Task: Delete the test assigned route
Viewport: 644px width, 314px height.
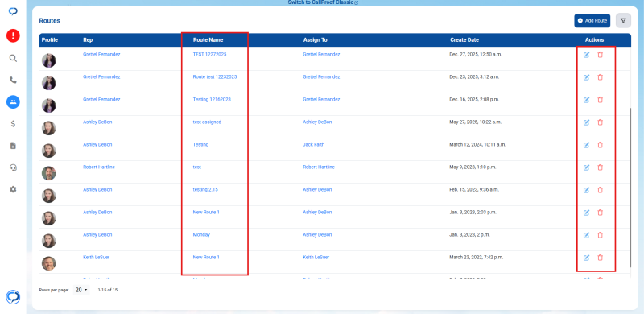Action: pos(600,122)
